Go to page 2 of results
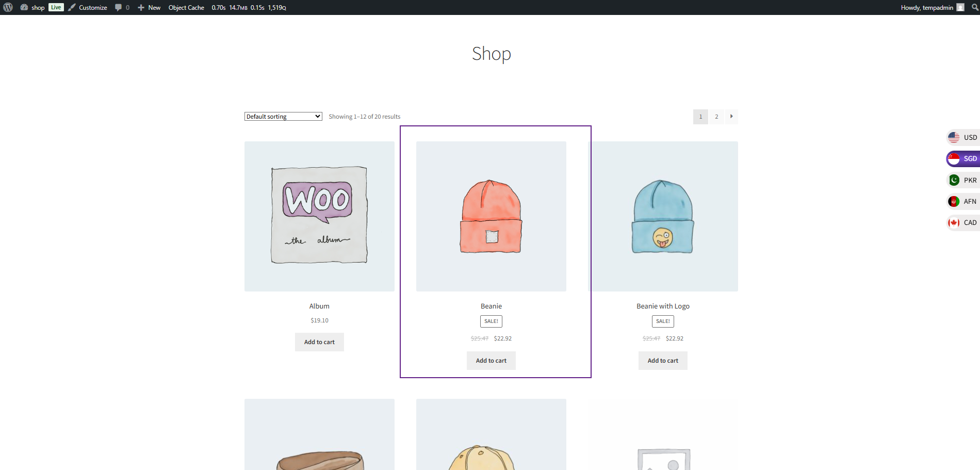Screen dimensions: 980x470 pos(716,117)
